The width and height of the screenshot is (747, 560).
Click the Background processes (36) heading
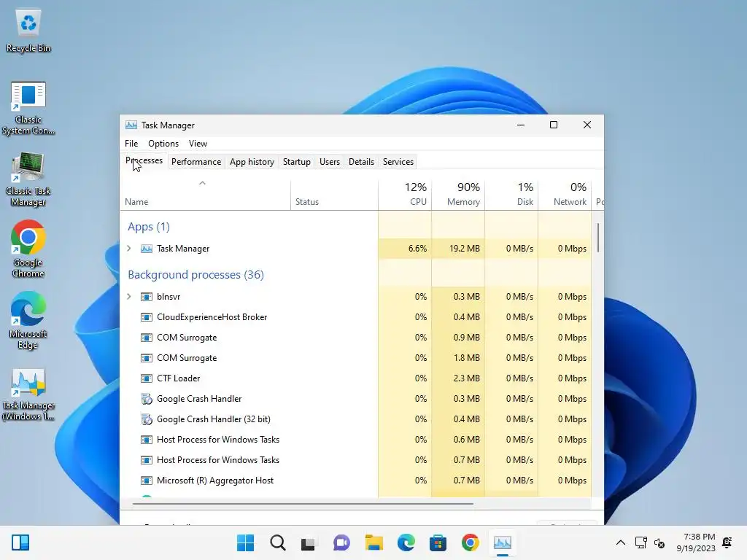[x=196, y=275]
